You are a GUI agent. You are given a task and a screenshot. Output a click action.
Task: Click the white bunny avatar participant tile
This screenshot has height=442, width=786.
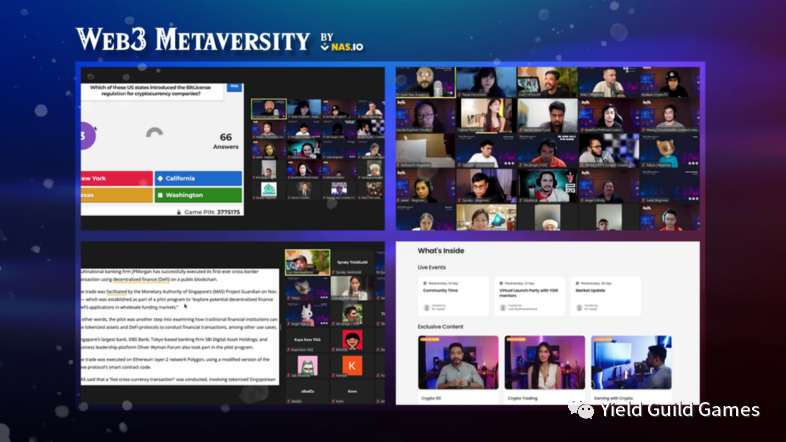click(307, 314)
